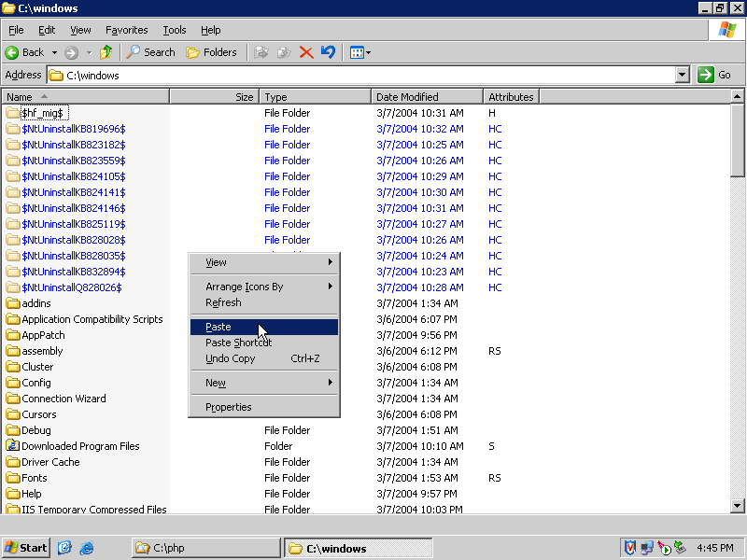Open the Favorites menu in the menu bar
Screen dimensions: 747x560
click(126, 30)
